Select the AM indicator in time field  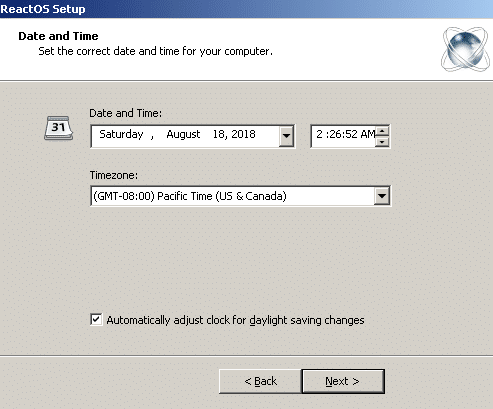(368, 134)
